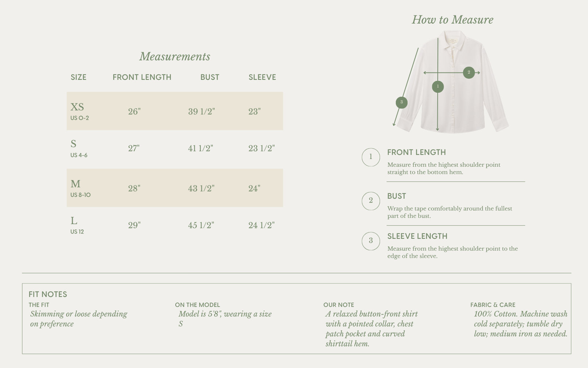
Task: Click the FABRIC & CARE label
Action: (x=493, y=305)
